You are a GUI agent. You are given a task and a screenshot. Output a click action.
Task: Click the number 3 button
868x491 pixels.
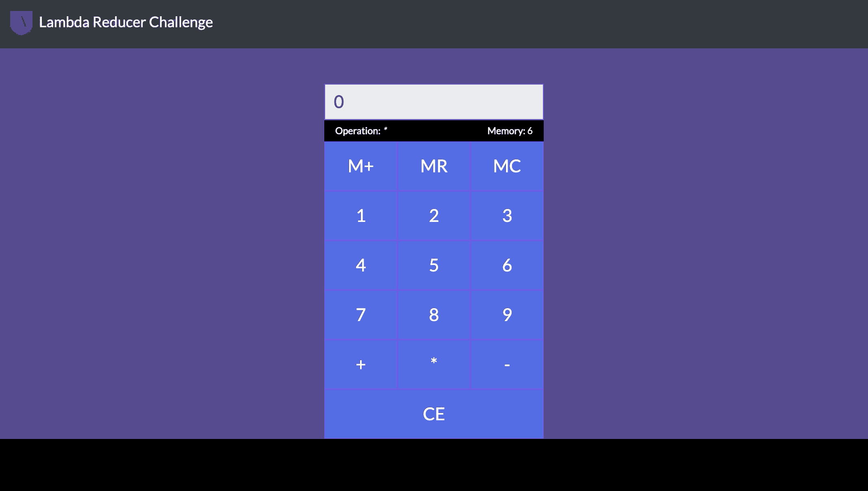[x=506, y=215]
